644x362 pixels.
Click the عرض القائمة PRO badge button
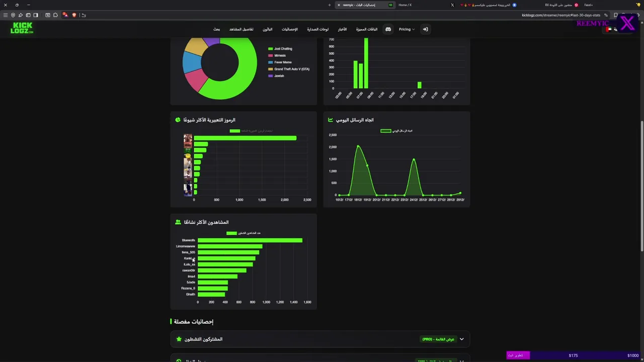[438, 339]
